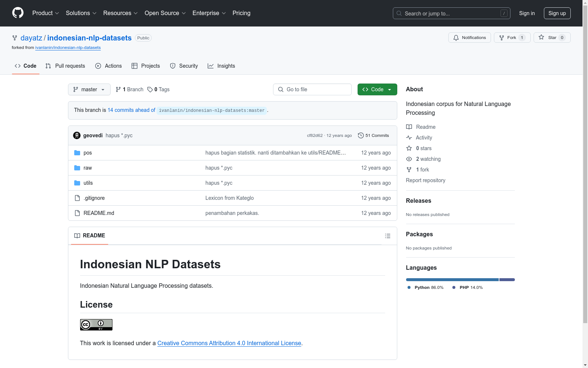Click the Sign up button

[x=557, y=13]
